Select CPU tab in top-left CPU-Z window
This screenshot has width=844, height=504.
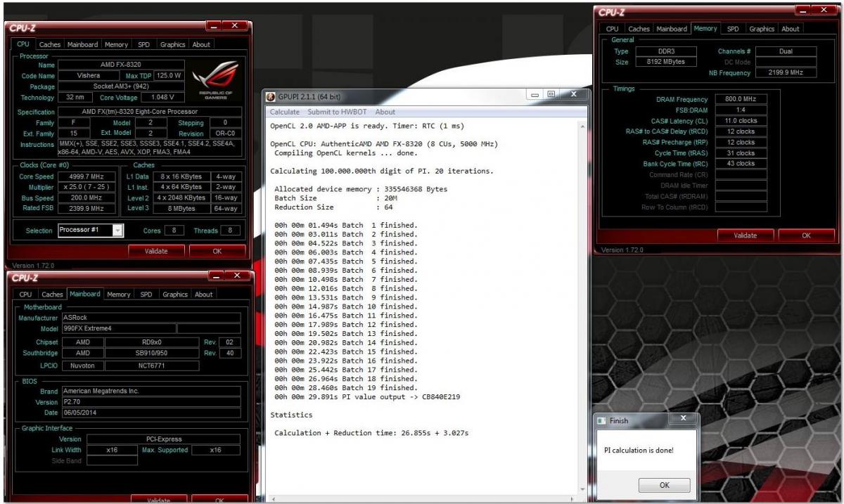point(23,44)
